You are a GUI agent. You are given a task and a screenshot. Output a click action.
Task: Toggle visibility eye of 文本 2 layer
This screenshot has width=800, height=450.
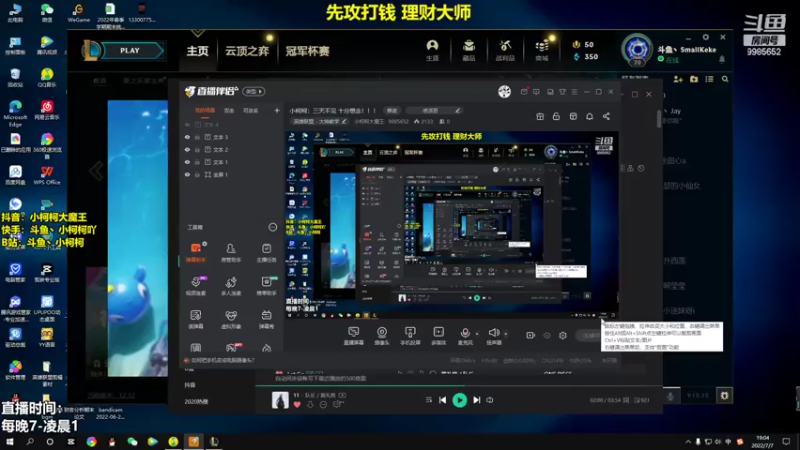click(187, 149)
